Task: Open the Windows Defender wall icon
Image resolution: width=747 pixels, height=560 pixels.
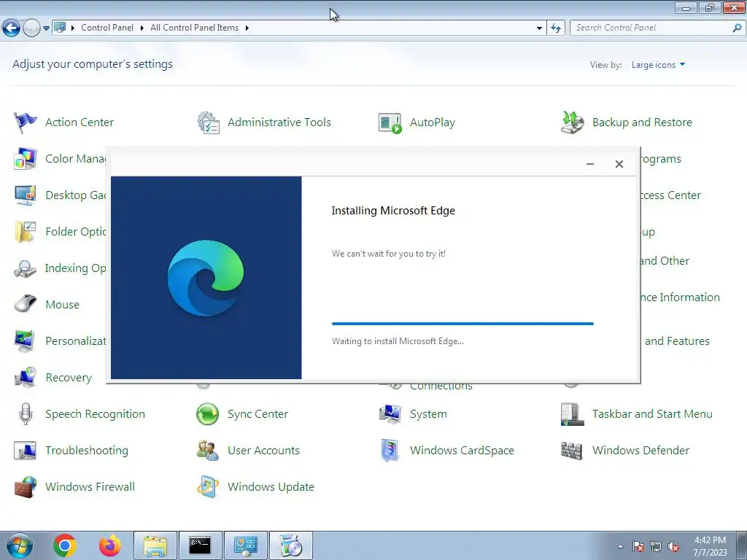Action: pos(572,451)
